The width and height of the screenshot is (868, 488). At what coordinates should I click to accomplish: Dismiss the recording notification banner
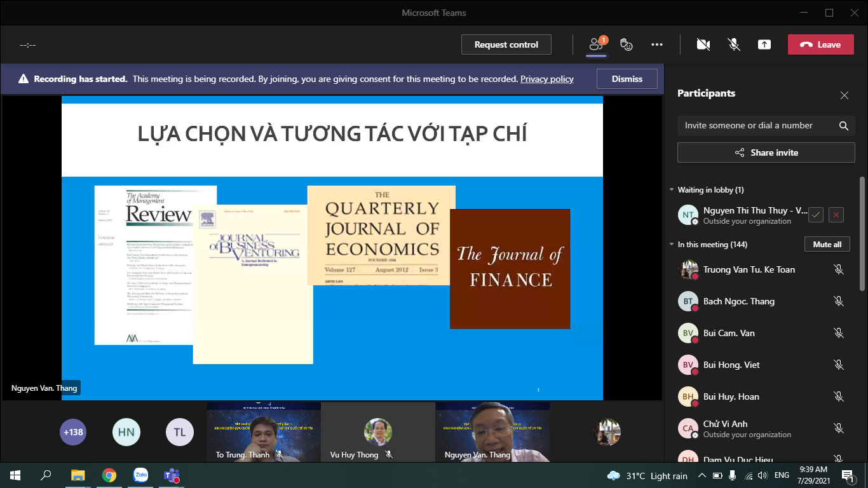point(627,79)
